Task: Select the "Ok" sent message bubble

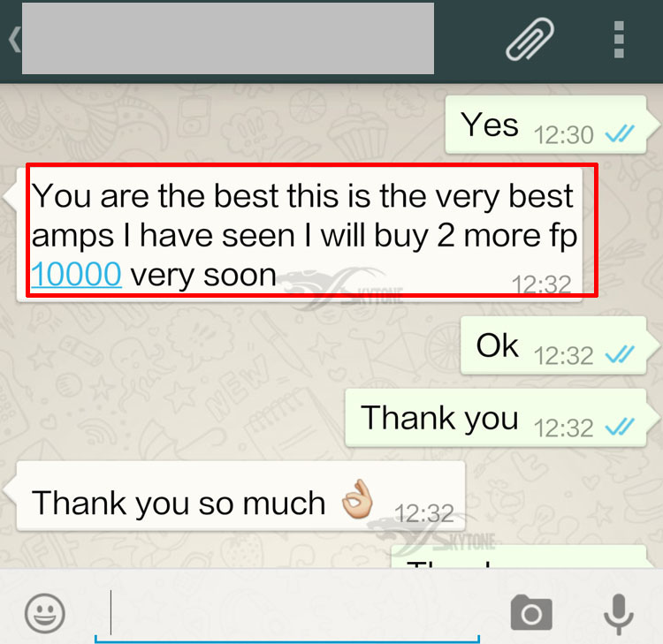Action: (x=553, y=345)
